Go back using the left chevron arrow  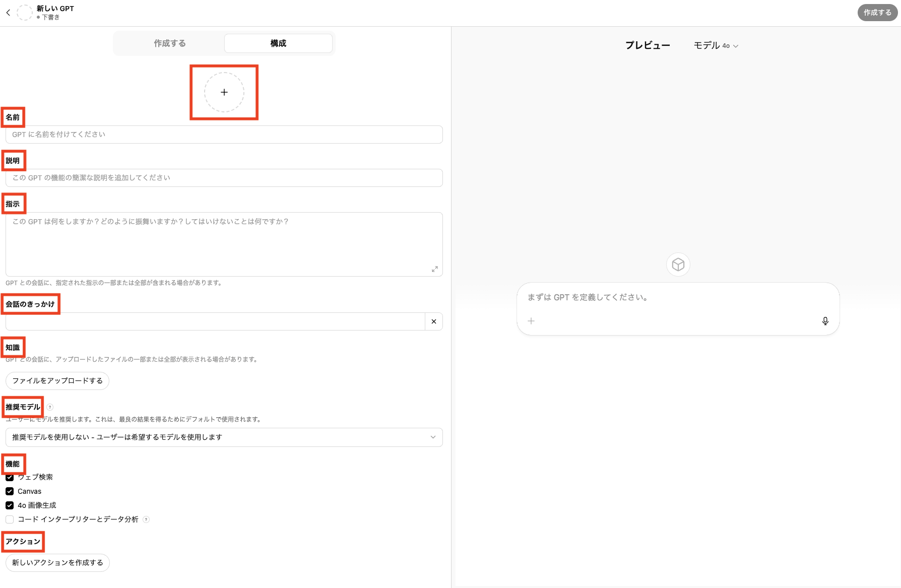coord(8,13)
